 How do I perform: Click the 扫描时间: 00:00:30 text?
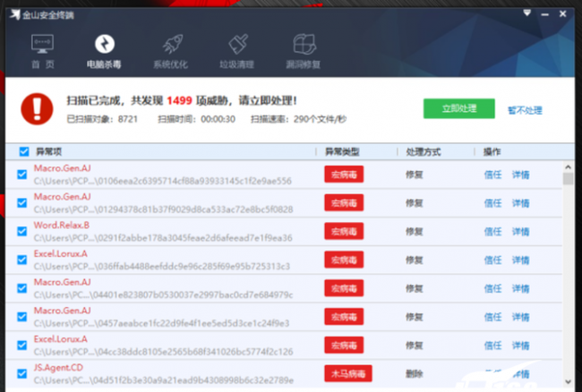click(197, 119)
